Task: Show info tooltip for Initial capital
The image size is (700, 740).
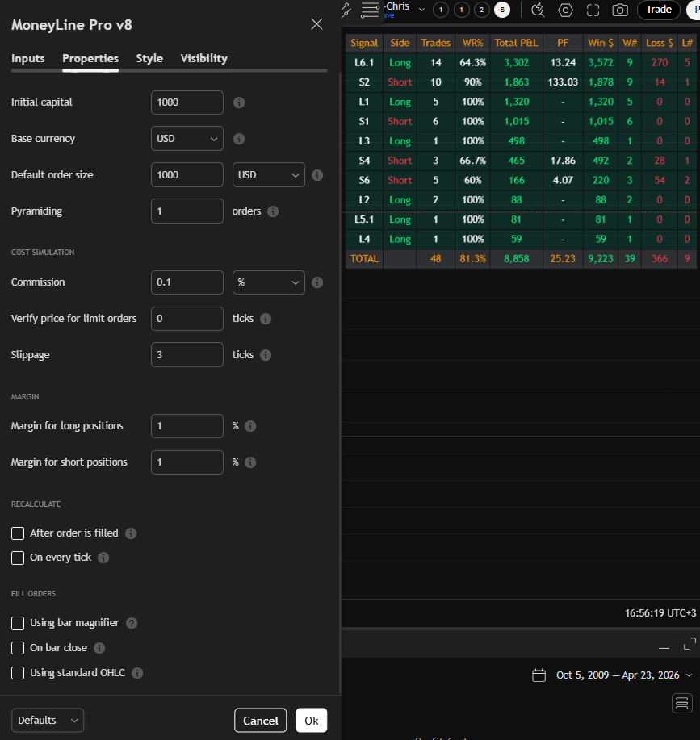Action: pos(239,102)
